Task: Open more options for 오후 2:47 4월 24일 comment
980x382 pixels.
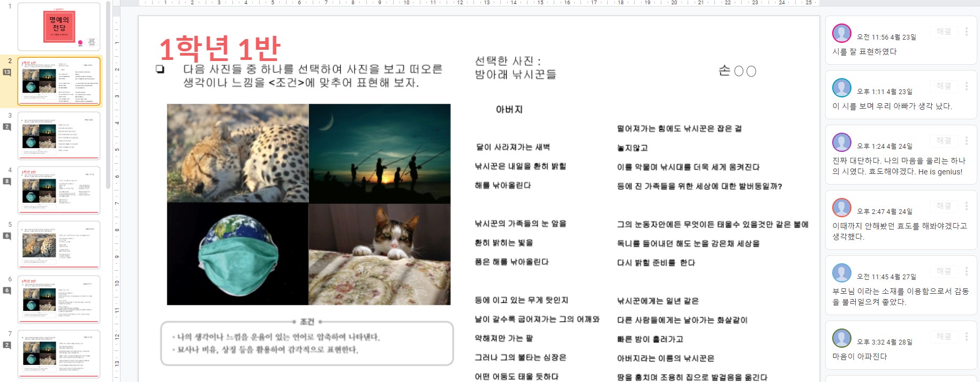Action: coord(967,206)
